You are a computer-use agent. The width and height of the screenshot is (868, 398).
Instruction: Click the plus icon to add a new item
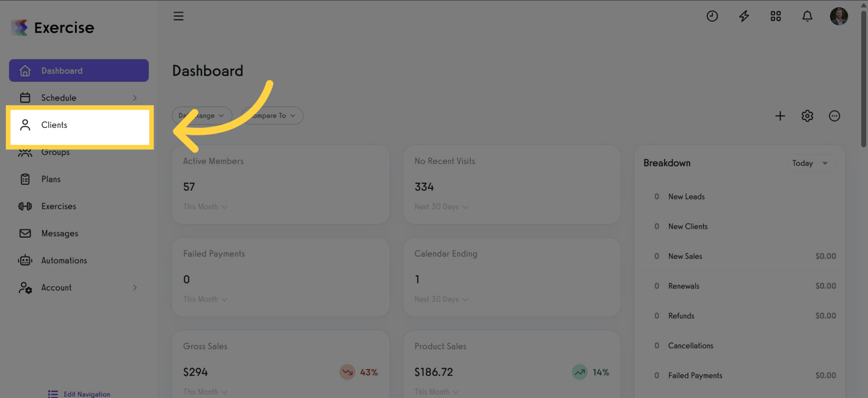tap(780, 116)
